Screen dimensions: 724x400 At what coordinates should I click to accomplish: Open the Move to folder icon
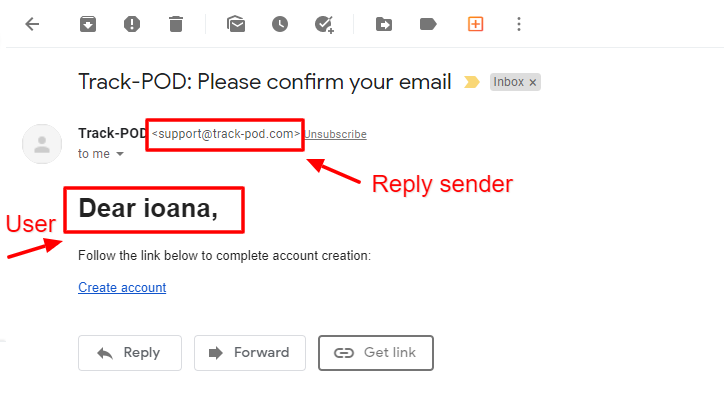coord(384,24)
